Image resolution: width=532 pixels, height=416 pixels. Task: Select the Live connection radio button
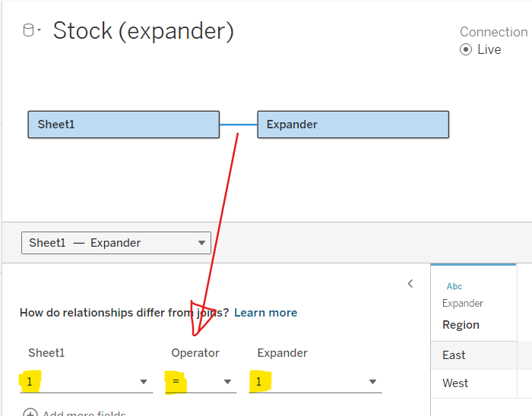[466, 49]
